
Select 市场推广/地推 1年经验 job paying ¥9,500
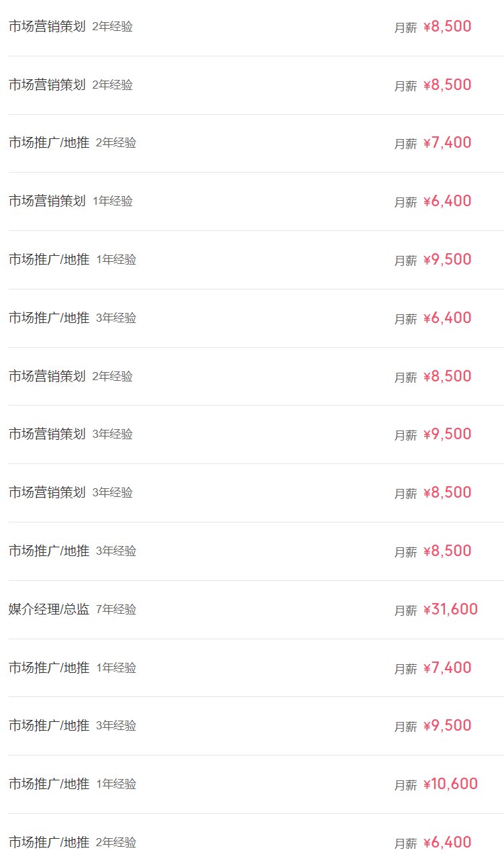coord(49,260)
